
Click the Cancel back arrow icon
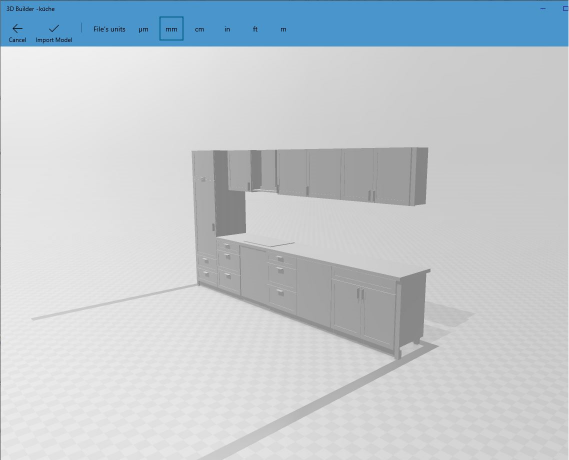pos(17,28)
